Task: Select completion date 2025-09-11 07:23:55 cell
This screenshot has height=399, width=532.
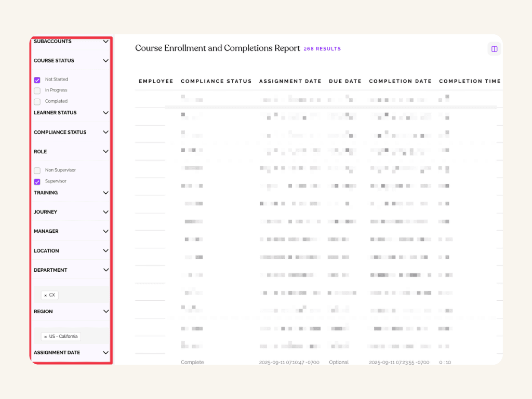Action: (399, 362)
